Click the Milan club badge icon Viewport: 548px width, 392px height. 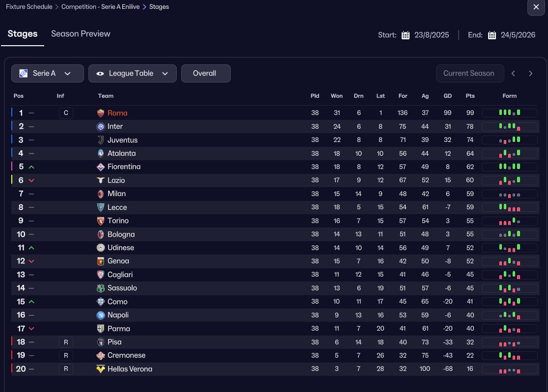101,194
